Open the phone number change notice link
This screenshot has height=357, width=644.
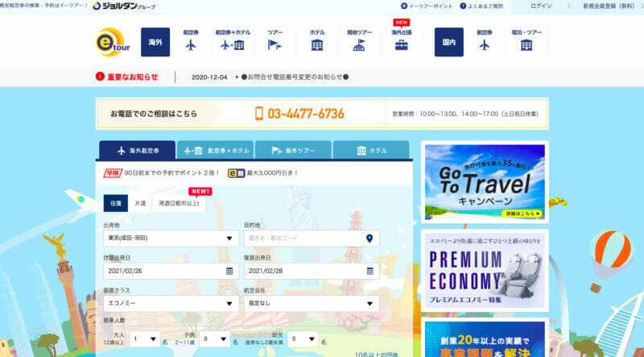click(295, 77)
